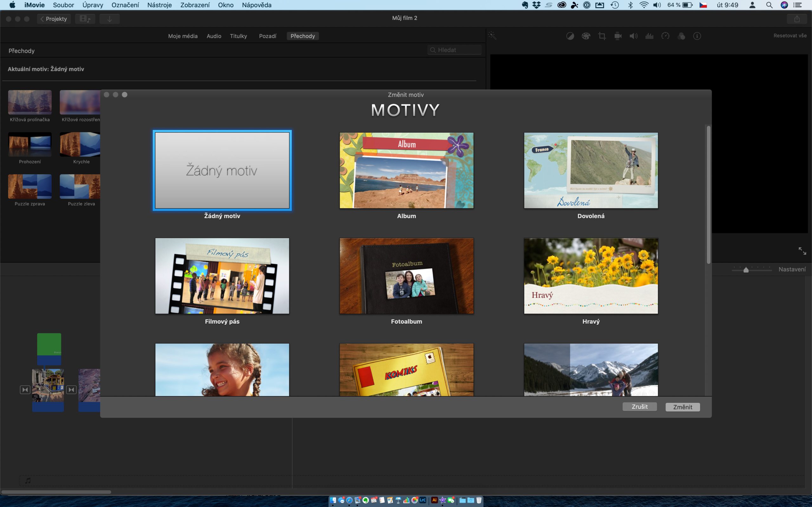Click the magic wand auto-enhance icon
This screenshot has width=812, height=507.
coord(492,35)
